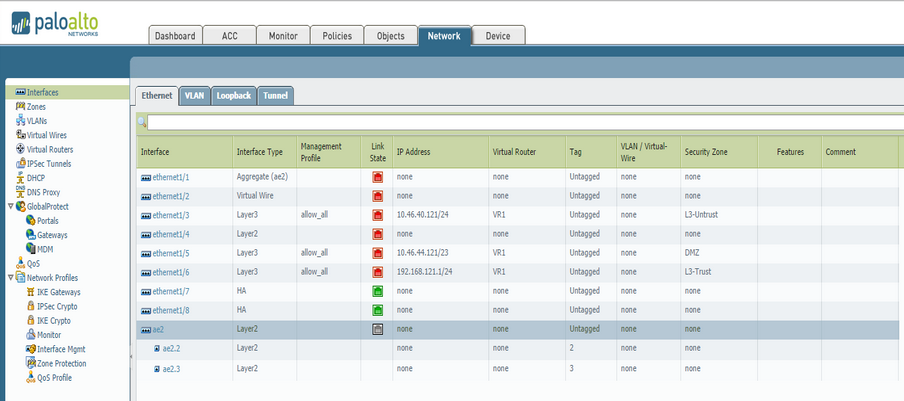The image size is (904, 401).
Task: Open the ae2 aggregate interface link
Action: pyautogui.click(x=158, y=330)
